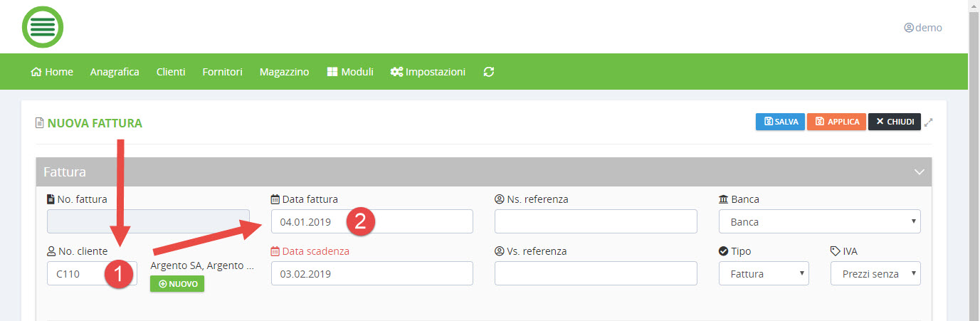Open Impostazioni settings menu
Viewport: 980px width, 321px height.
pos(428,72)
